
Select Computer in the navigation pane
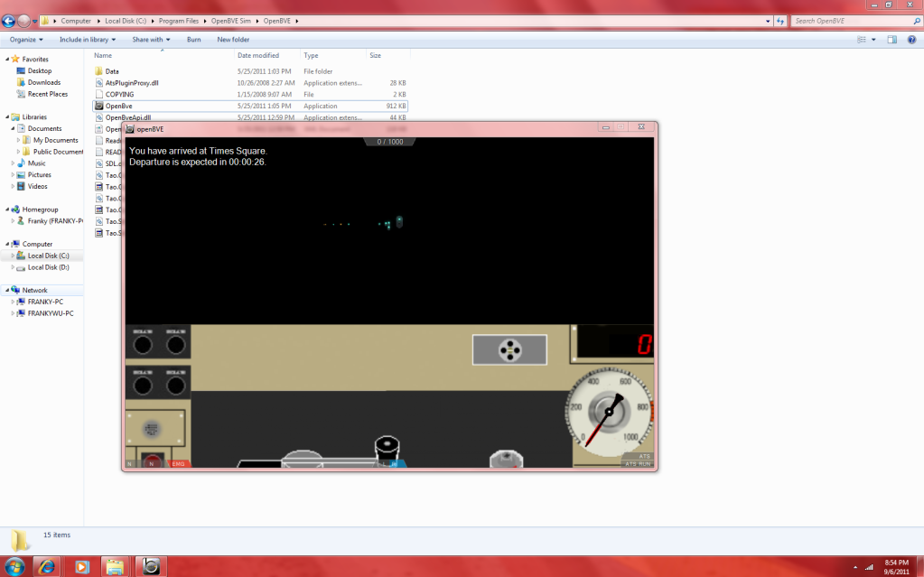(x=37, y=244)
